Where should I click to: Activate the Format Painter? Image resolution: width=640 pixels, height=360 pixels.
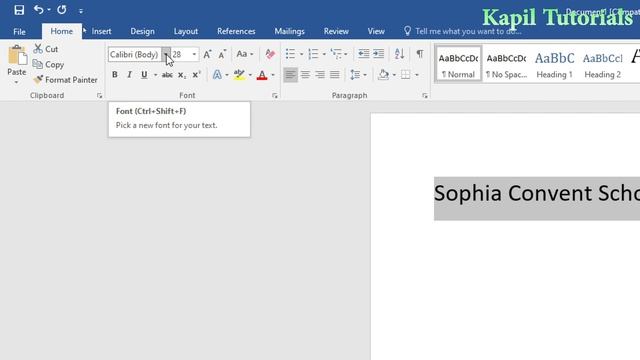click(x=66, y=80)
